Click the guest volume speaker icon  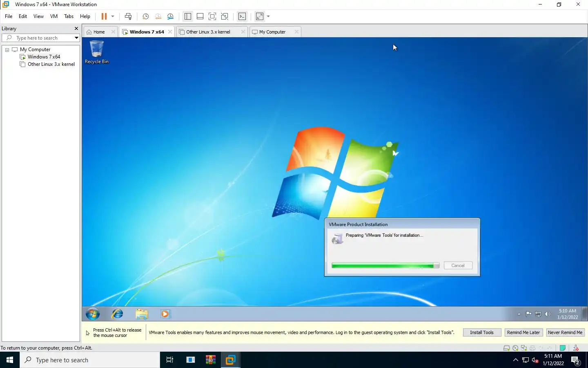point(548,314)
